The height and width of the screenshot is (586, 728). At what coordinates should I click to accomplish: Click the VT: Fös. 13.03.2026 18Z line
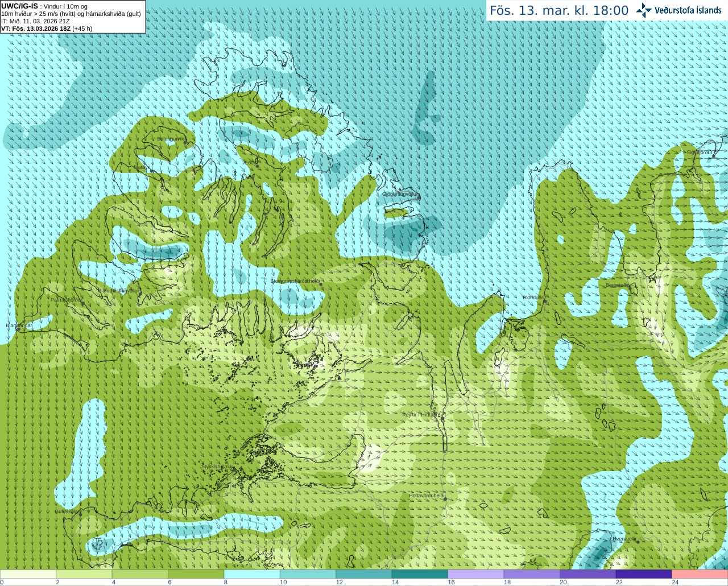click(47, 28)
